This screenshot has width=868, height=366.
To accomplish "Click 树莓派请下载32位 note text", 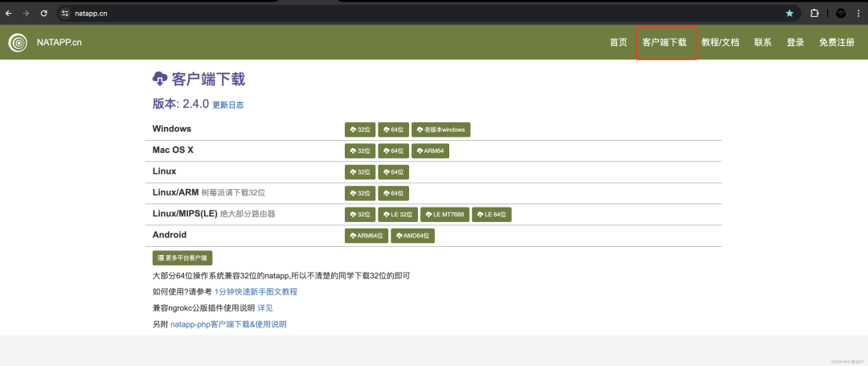I will pyautogui.click(x=234, y=193).
